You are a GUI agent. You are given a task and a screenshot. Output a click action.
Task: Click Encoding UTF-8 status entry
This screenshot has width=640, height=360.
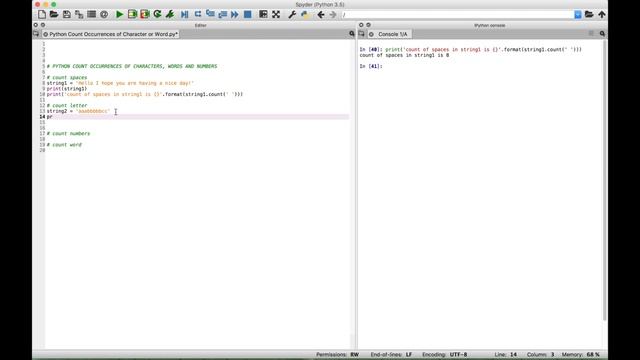444,355
